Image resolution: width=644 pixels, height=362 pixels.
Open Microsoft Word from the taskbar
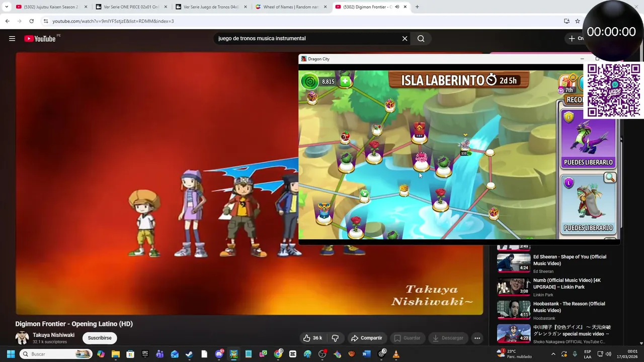(x=366, y=354)
